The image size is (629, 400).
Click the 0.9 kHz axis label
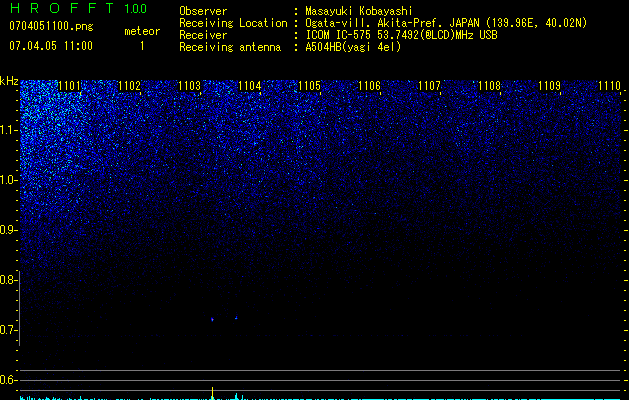9,230
